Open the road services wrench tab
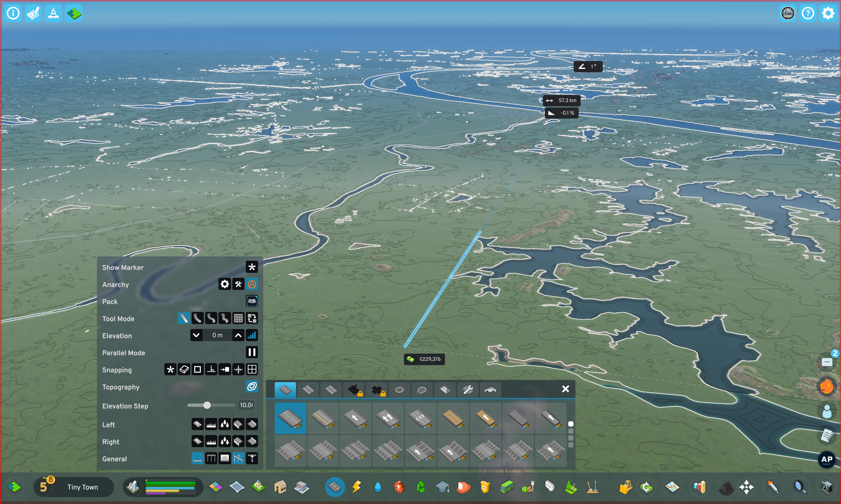 coord(467,389)
